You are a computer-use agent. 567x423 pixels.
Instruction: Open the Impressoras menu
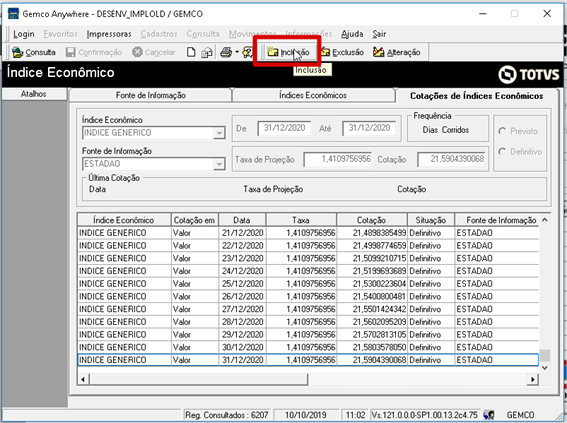tap(109, 34)
